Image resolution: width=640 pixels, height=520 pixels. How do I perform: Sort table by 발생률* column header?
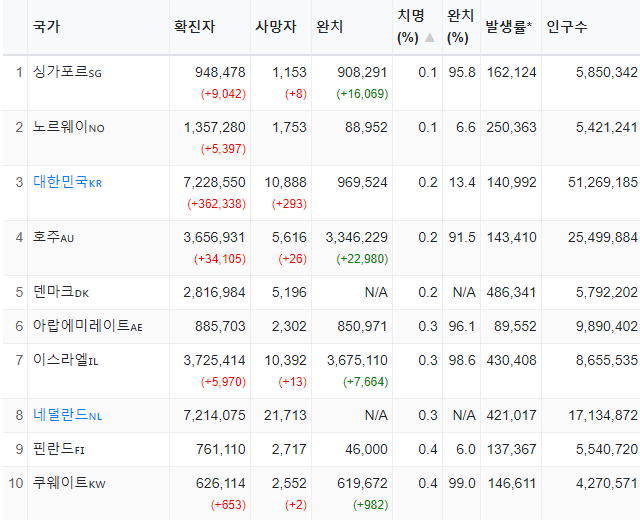click(x=509, y=27)
